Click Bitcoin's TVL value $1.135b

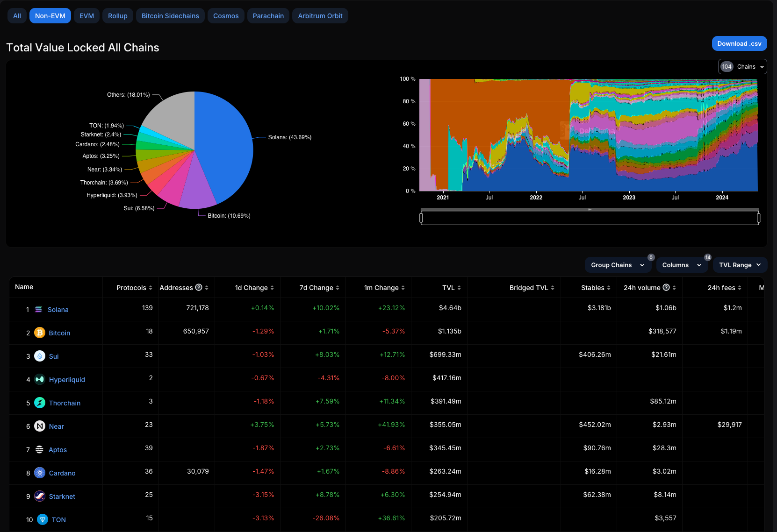point(449,331)
